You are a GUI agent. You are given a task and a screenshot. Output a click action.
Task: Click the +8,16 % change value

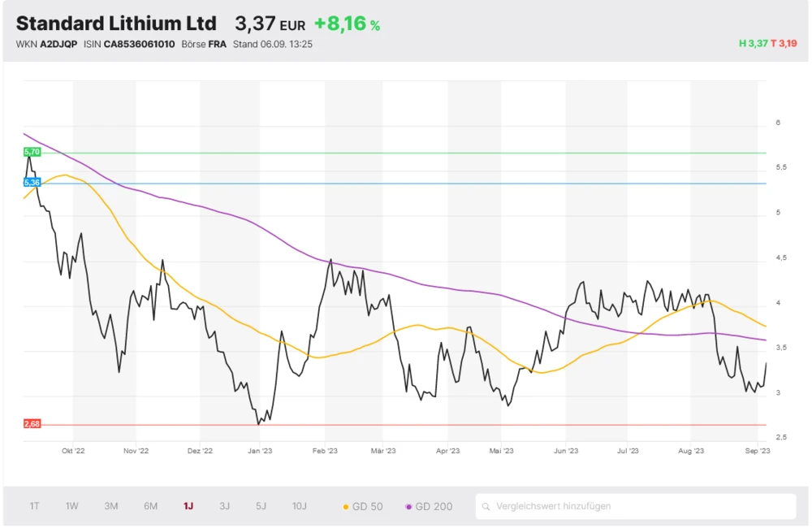(348, 24)
